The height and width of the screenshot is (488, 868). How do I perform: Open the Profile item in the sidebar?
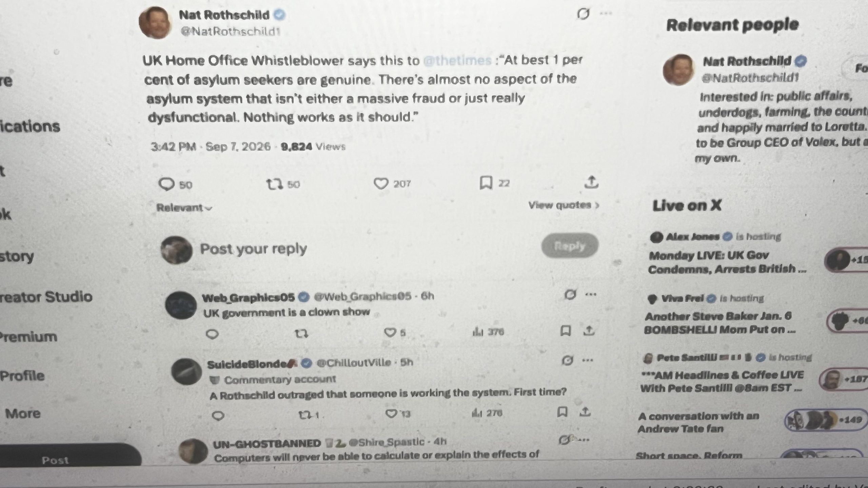(22, 375)
